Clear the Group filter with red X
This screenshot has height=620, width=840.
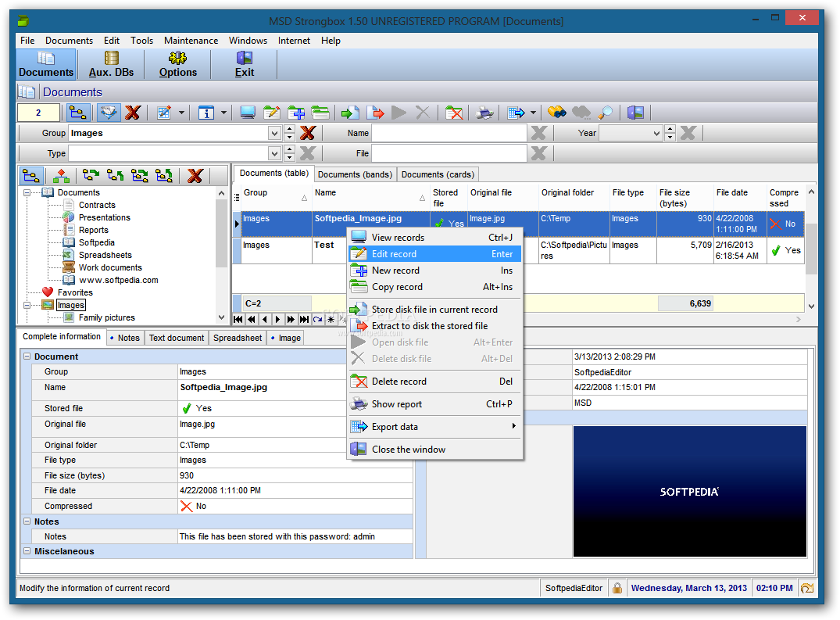coord(308,133)
